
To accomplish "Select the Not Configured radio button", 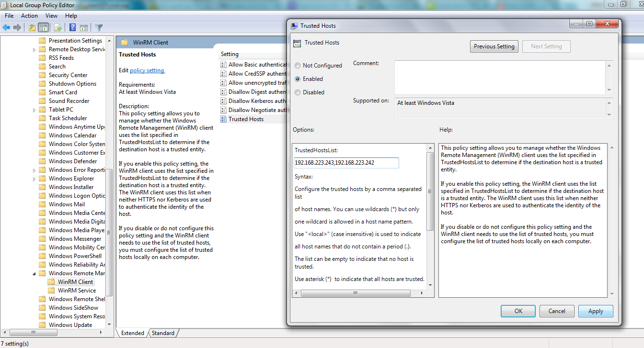I will click(x=298, y=66).
